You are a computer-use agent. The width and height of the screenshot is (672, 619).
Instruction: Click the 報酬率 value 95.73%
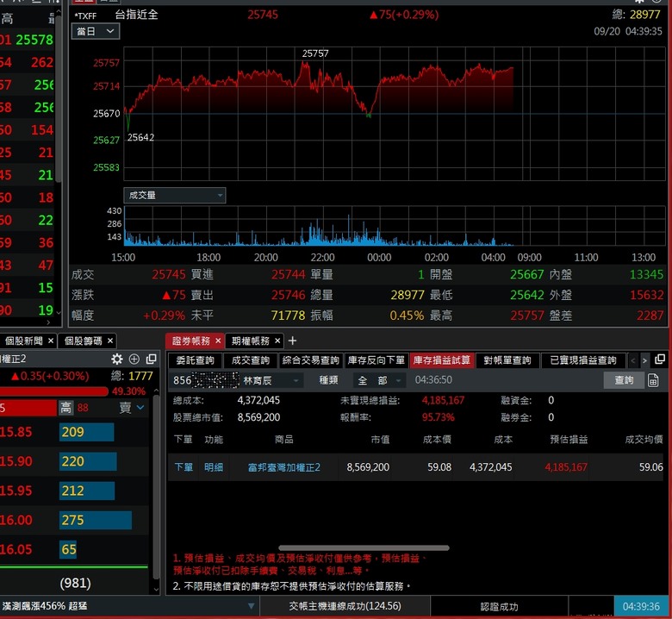[x=438, y=417]
